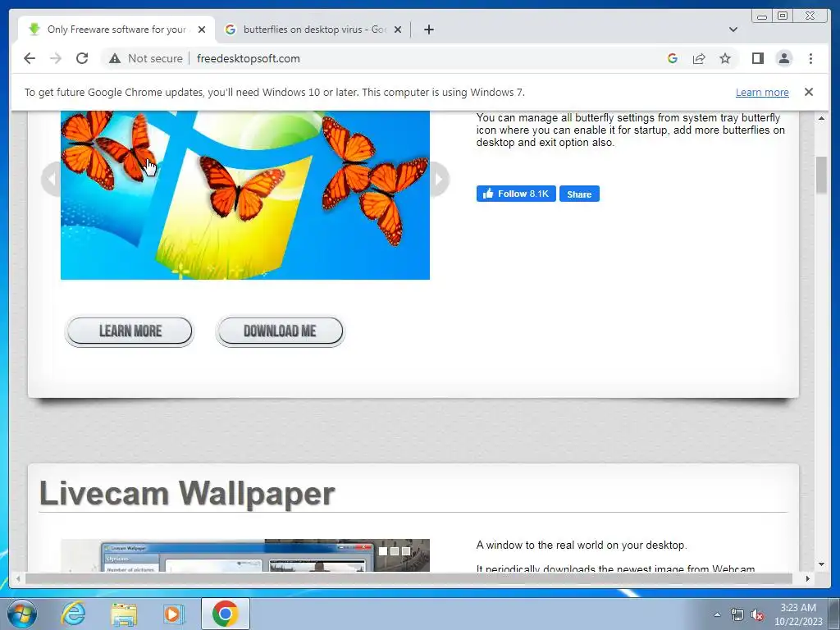Open the taskbar clock and date
The image size is (840, 630).
click(x=798, y=614)
